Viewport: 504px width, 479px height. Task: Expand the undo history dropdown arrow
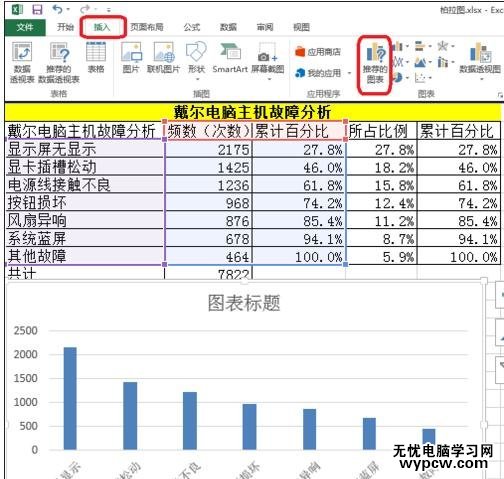(68, 9)
